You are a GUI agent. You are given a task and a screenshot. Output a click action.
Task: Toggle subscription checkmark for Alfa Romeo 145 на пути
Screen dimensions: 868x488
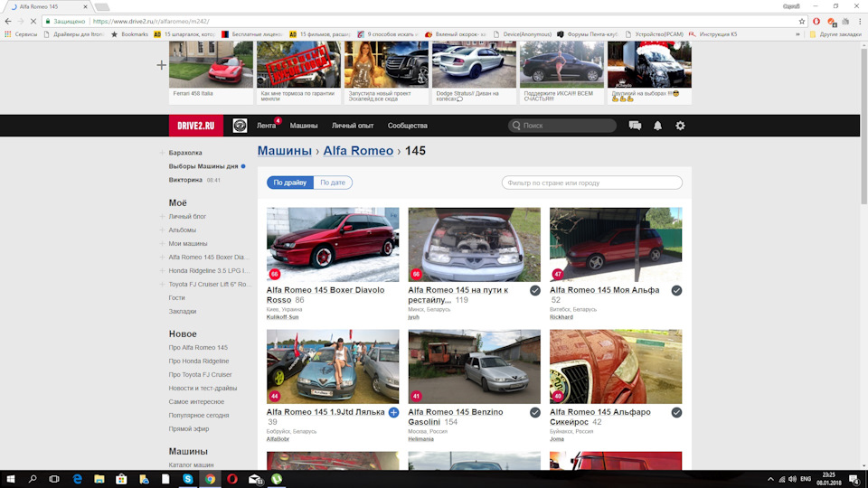534,290
